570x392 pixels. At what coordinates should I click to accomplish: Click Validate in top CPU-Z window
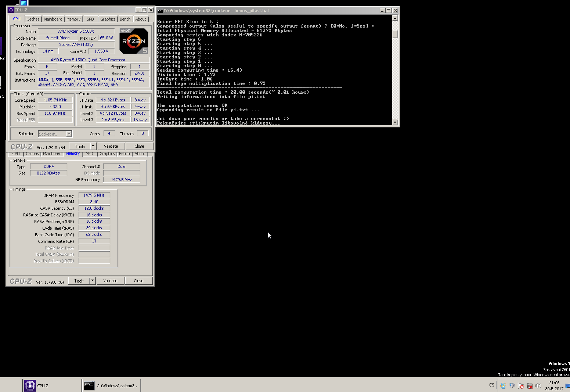click(x=111, y=146)
